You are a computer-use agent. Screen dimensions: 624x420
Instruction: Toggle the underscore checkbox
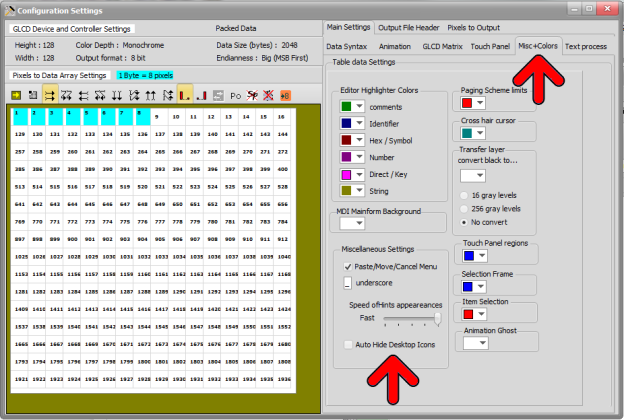(x=347, y=283)
